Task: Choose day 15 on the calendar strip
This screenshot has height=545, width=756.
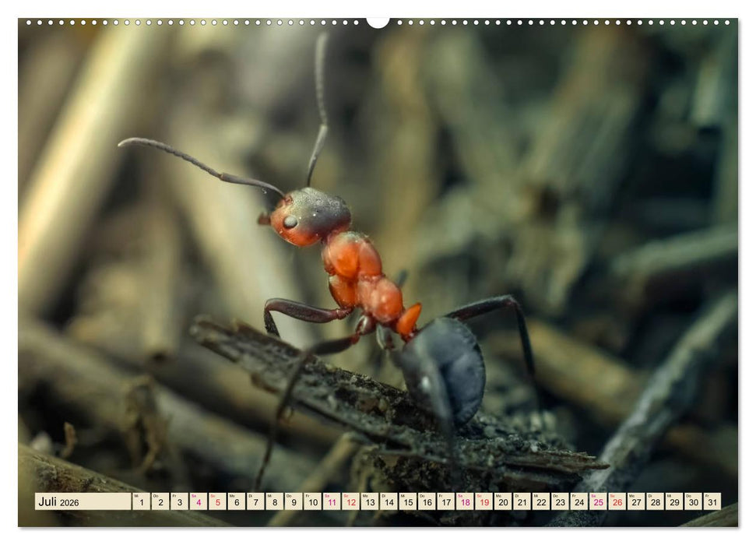Action: coord(407,501)
